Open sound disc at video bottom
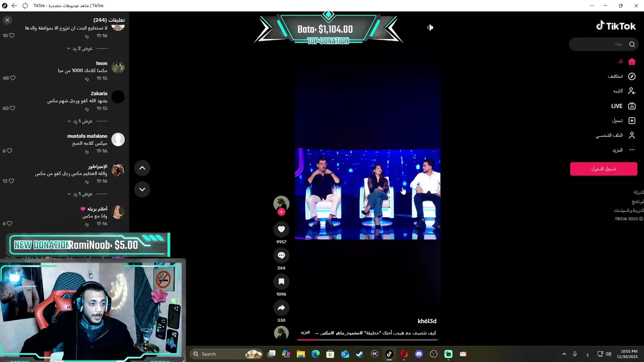 (281, 333)
